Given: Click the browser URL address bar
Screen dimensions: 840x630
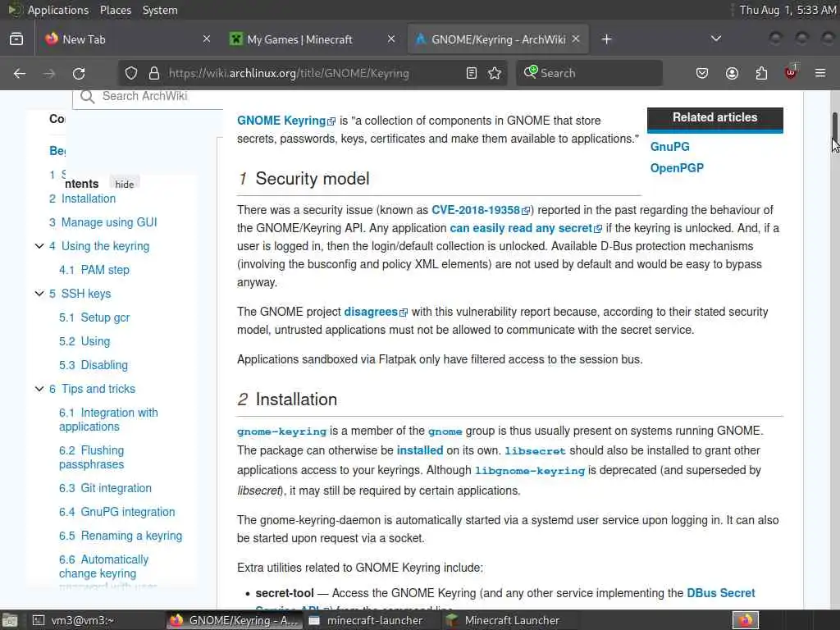Looking at the screenshot, I should tap(313, 73).
